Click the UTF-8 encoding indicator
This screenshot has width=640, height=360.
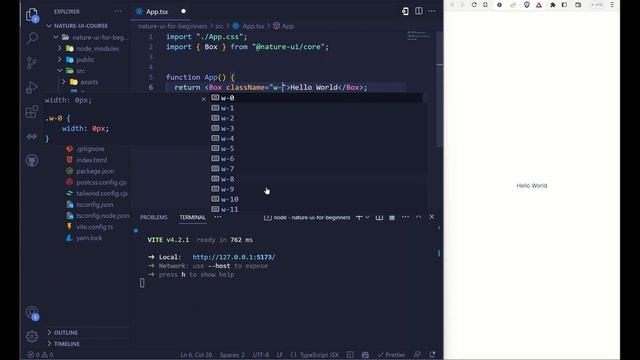[x=260, y=355]
